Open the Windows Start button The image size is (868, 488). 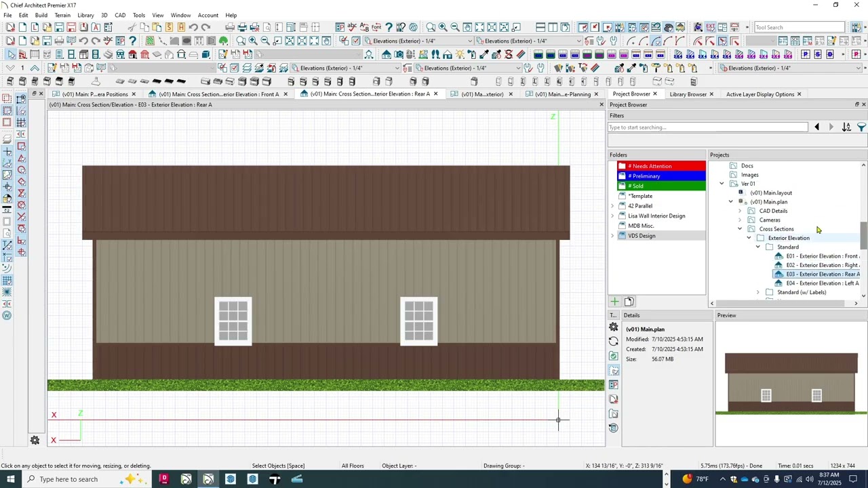tap(10, 479)
